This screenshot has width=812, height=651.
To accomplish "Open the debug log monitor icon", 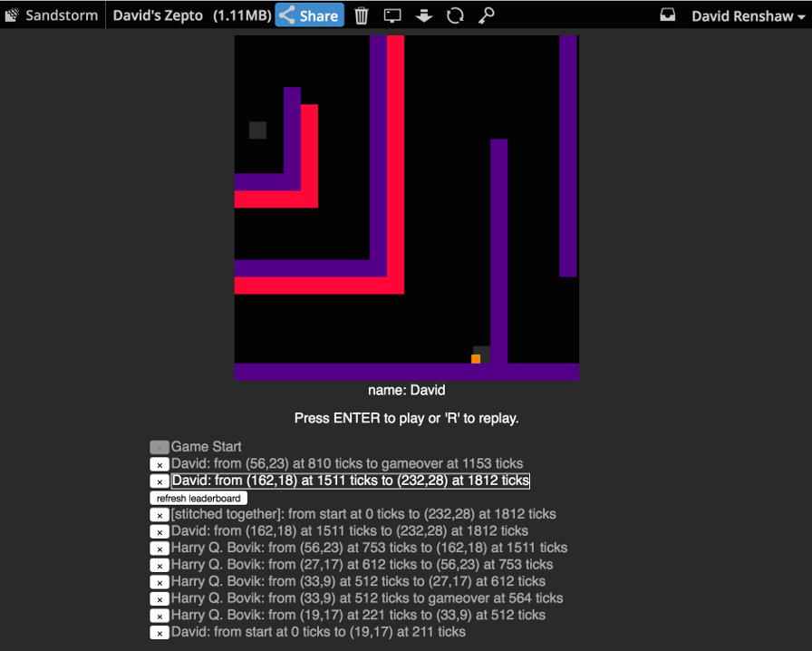I will point(392,15).
